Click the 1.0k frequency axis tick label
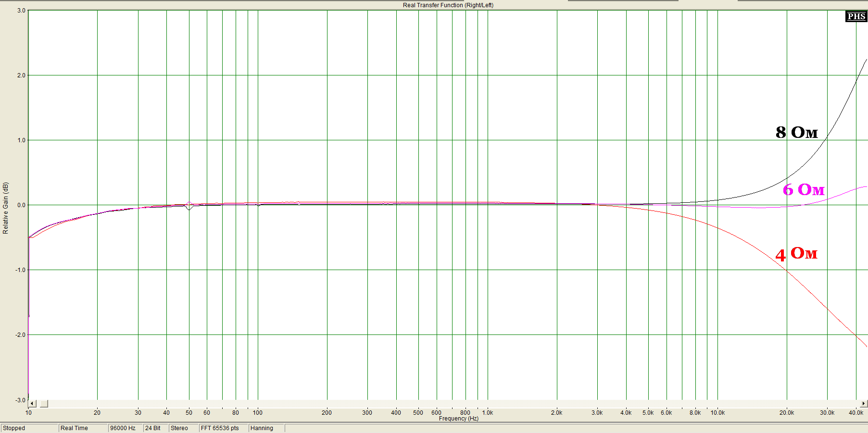Image resolution: width=868 pixels, height=433 pixels. 487,413
